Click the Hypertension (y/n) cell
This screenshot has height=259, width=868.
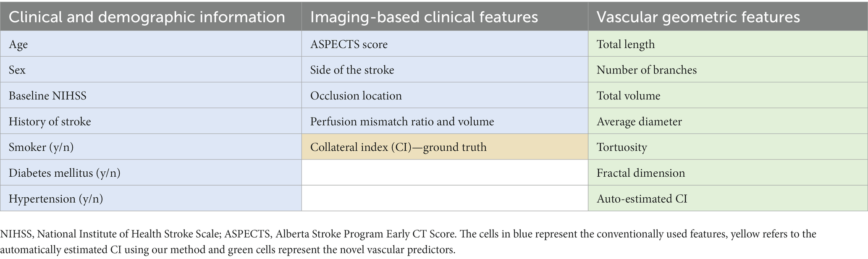151,198
